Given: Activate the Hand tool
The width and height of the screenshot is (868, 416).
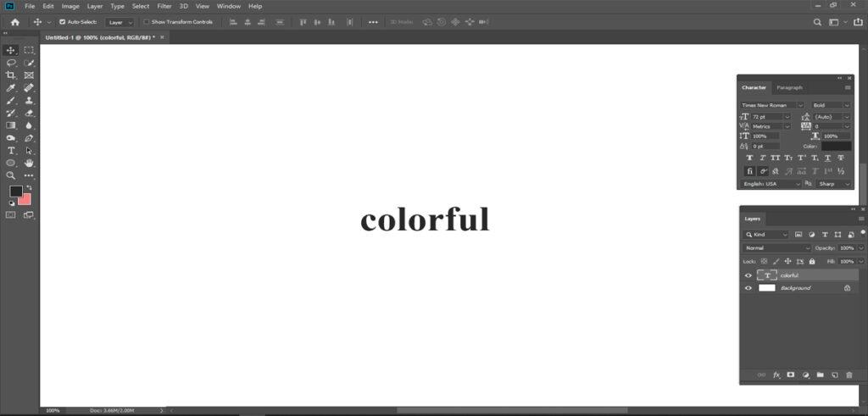Looking at the screenshot, I should 29,164.
